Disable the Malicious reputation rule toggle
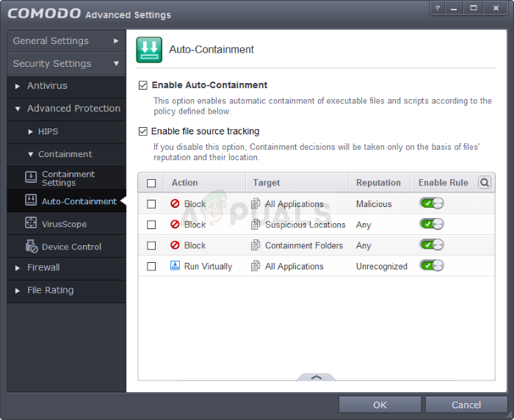 tap(431, 203)
